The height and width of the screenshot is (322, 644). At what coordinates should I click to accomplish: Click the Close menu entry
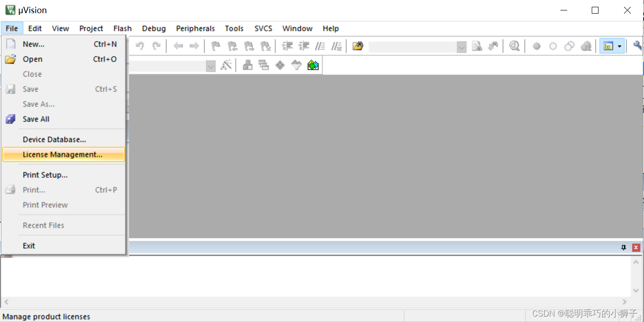[63, 74]
